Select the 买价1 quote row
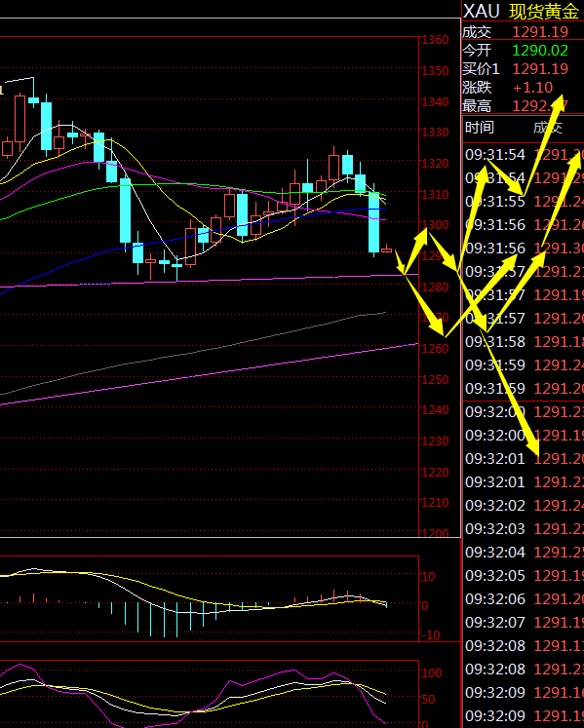 click(x=523, y=69)
